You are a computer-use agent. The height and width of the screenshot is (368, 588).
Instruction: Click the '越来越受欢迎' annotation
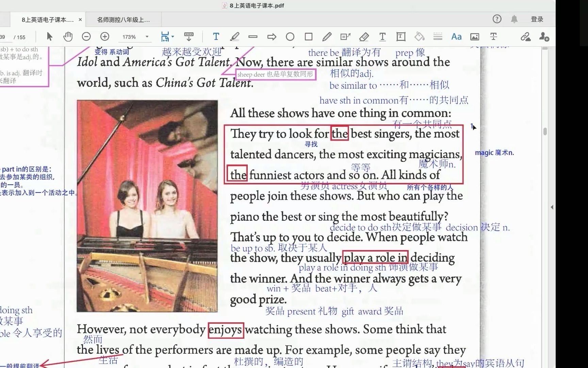[192, 52]
